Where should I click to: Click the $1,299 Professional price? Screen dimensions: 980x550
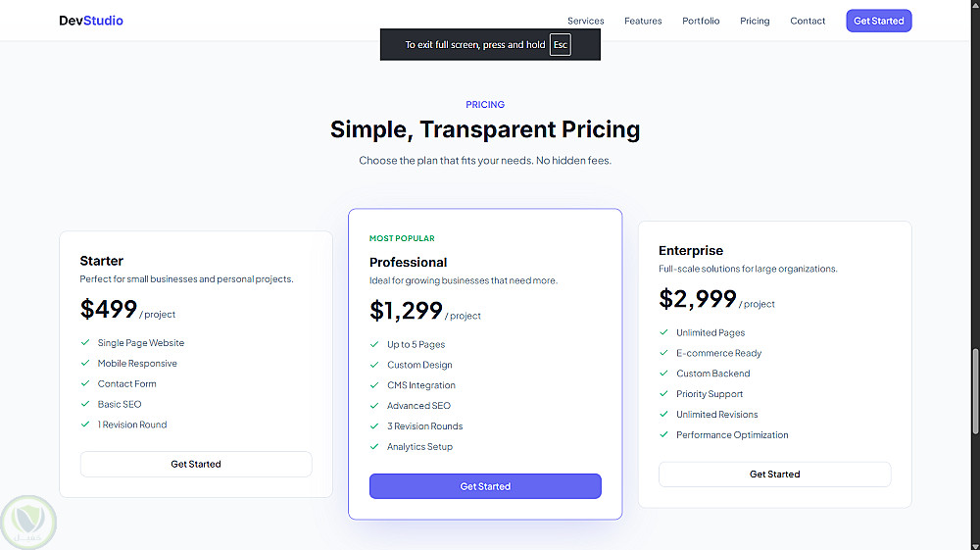406,311
